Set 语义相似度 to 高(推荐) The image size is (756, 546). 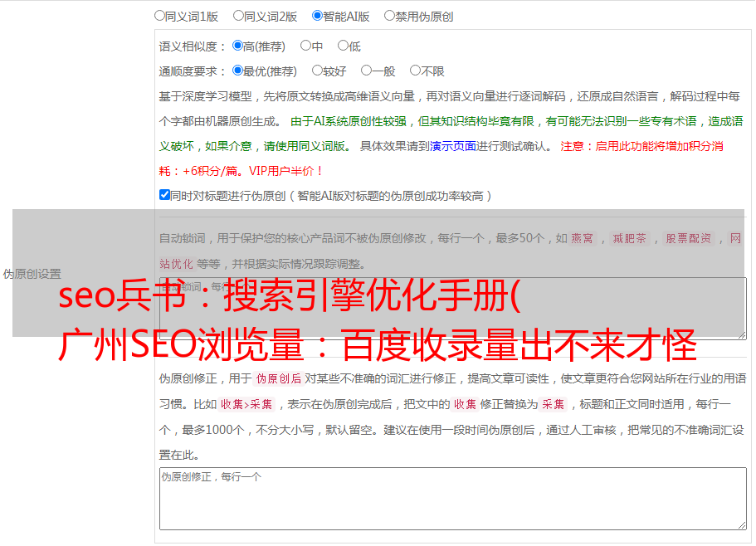click(x=237, y=46)
